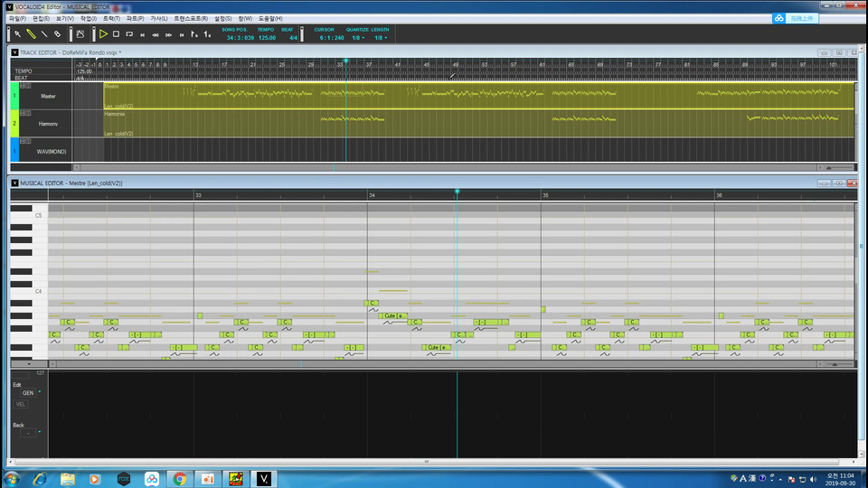The width and height of the screenshot is (868, 488).
Task: Open volume control in system tray
Action: pos(813,479)
